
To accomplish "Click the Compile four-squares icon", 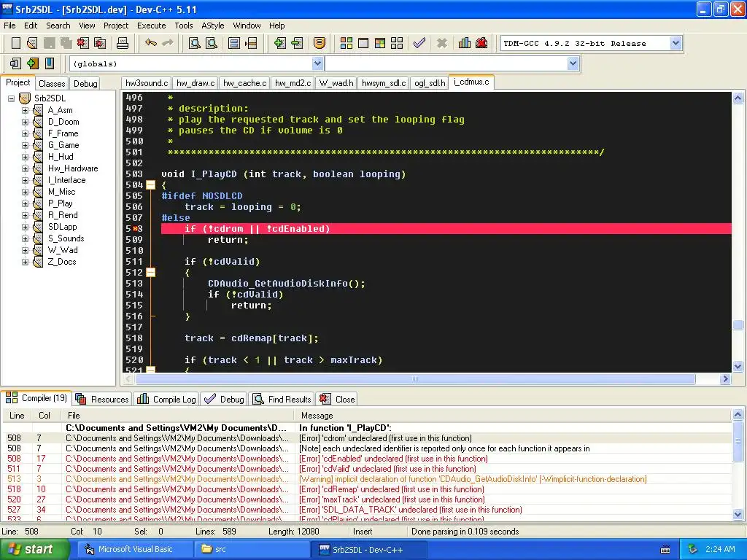I will [x=347, y=43].
